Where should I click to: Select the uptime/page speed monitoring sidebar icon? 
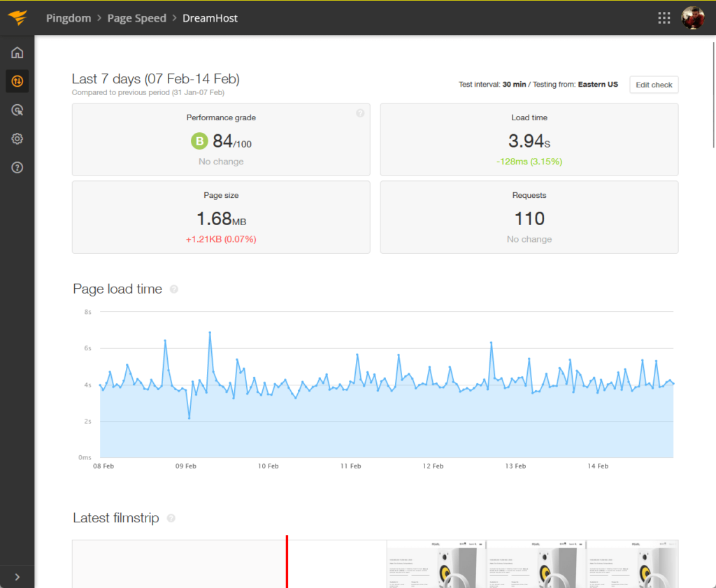pyautogui.click(x=17, y=81)
